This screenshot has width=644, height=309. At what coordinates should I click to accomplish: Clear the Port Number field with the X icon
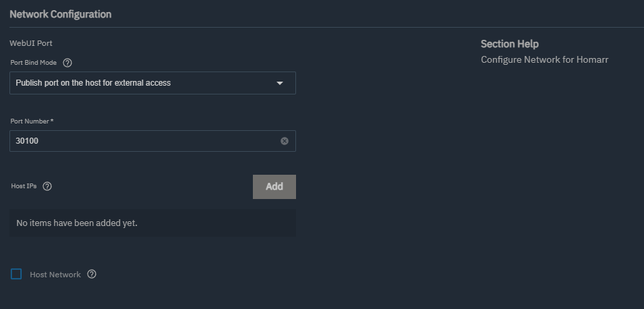pyautogui.click(x=285, y=141)
